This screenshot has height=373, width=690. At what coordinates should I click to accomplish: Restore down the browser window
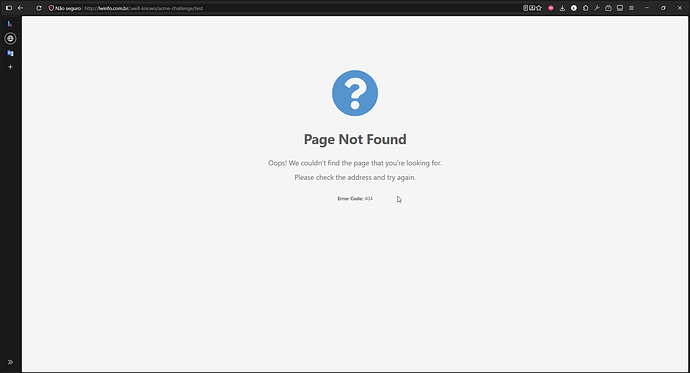663,8
